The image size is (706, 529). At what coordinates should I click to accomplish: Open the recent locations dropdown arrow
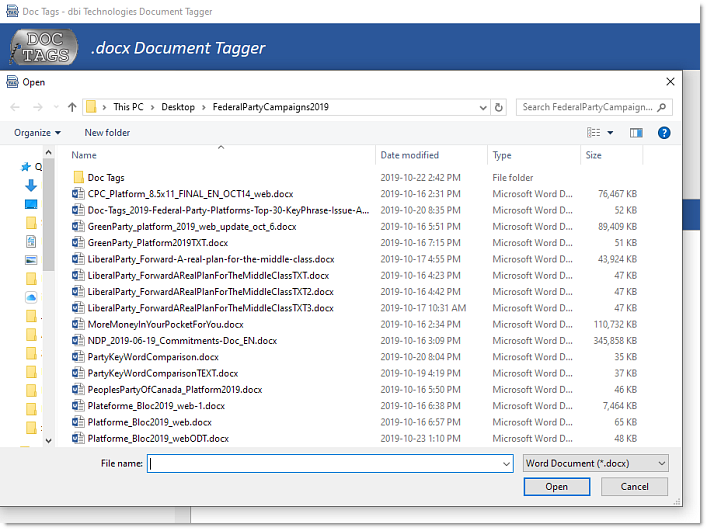(56, 107)
